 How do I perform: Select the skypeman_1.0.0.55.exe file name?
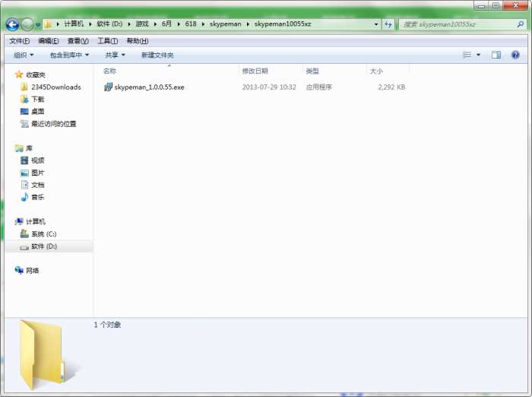[149, 87]
